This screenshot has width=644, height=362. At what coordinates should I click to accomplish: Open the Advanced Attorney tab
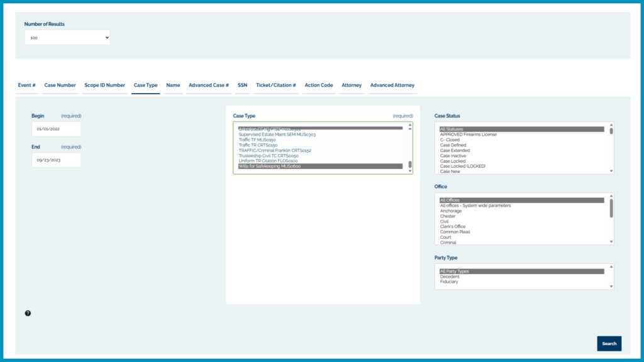pyautogui.click(x=392, y=85)
